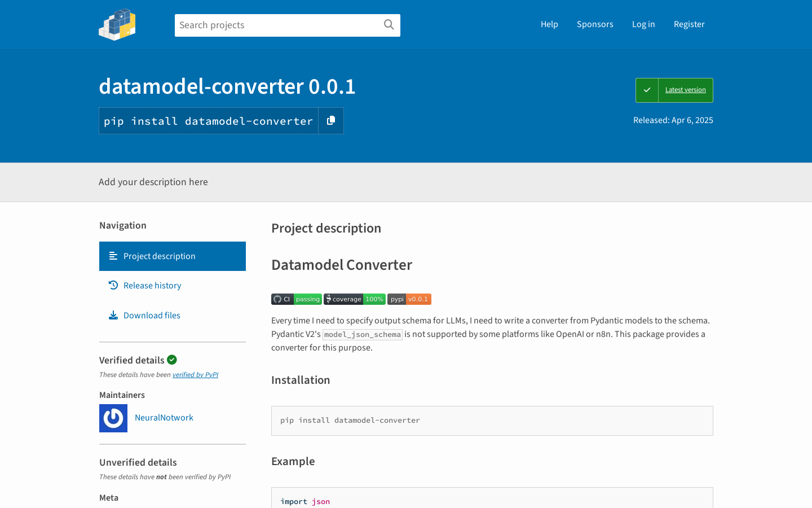
Task: Click the main Project description heading
Action: (326, 228)
